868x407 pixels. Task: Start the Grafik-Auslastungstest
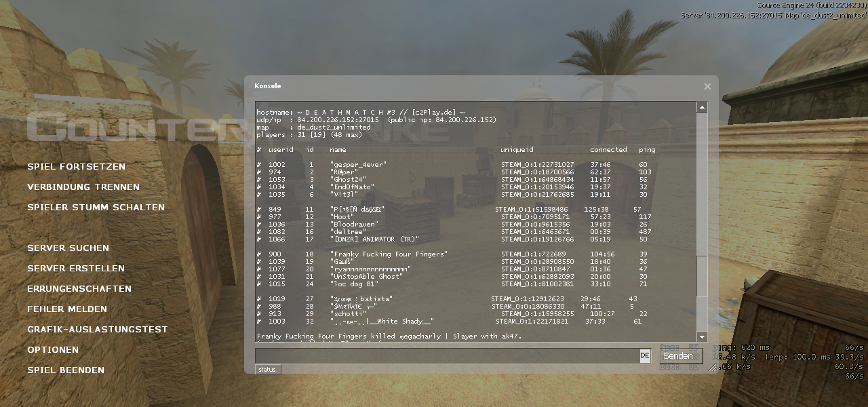coord(97,330)
